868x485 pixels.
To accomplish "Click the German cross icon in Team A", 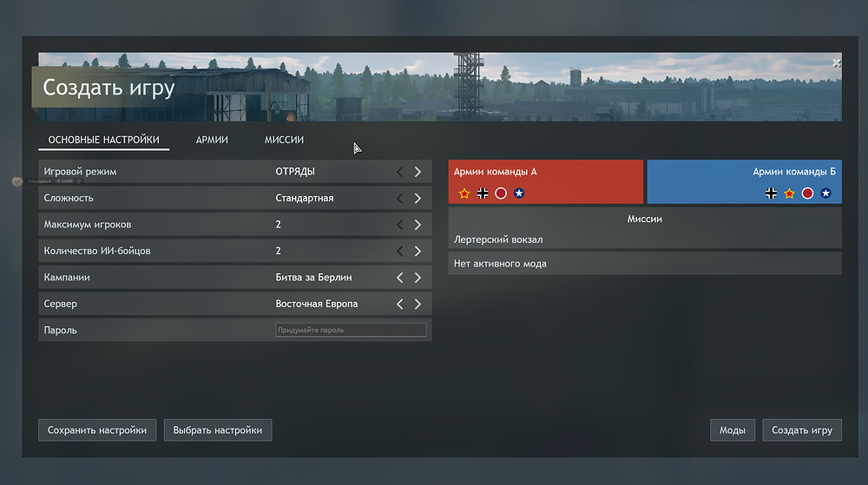I will tap(483, 193).
